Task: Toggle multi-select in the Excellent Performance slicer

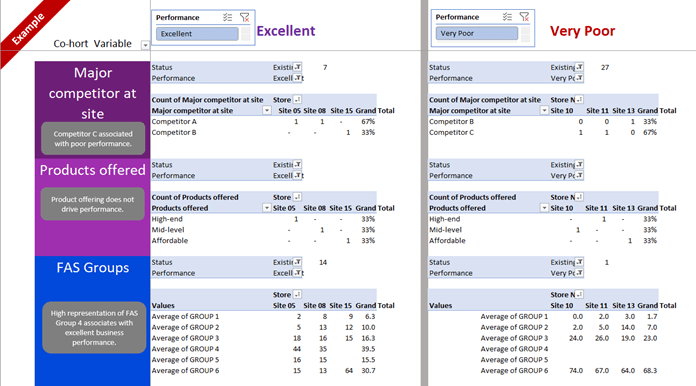Action: (227, 17)
